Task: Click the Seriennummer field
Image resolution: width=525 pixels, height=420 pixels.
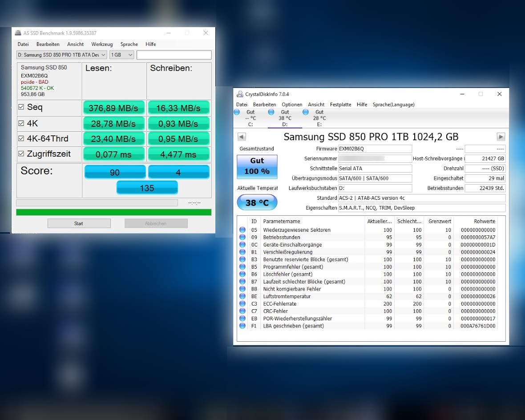Action: click(x=375, y=158)
